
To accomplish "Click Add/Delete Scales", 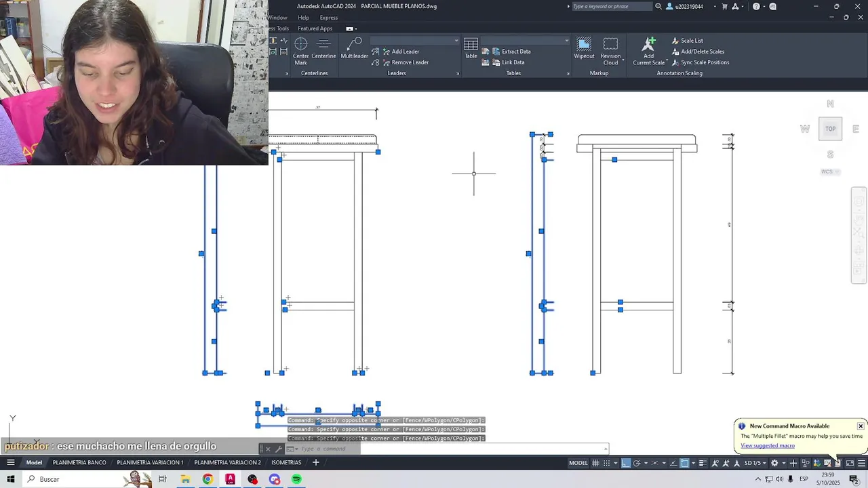I will [x=698, y=52].
